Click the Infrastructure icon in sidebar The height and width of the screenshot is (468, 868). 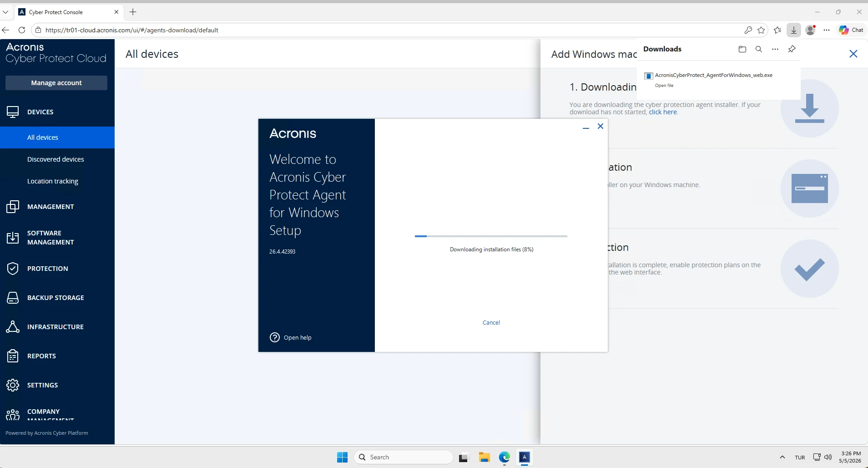tap(13, 327)
